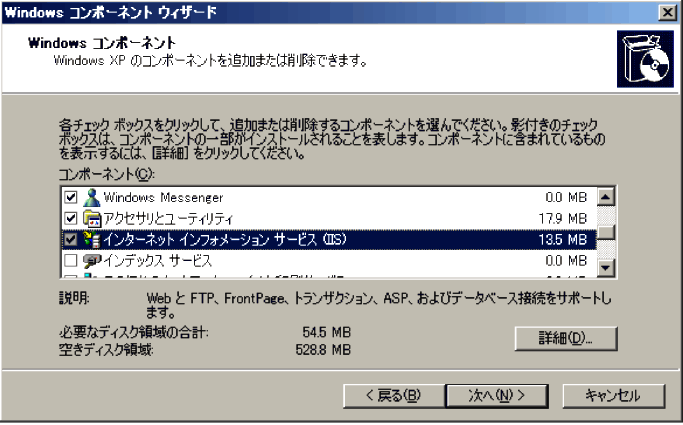This screenshot has width=683, height=425.
Task: Select the インデックス サービス row text
Action: [x=158, y=260]
